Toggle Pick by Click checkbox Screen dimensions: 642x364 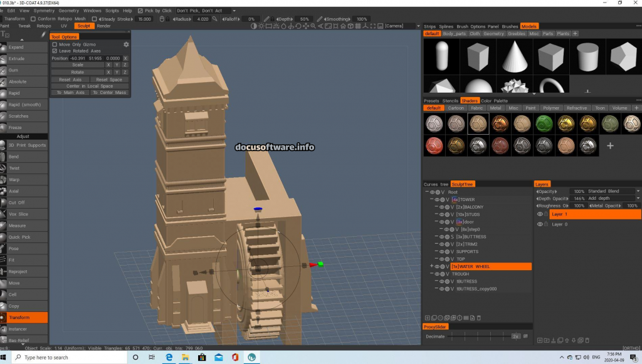pyautogui.click(x=140, y=11)
